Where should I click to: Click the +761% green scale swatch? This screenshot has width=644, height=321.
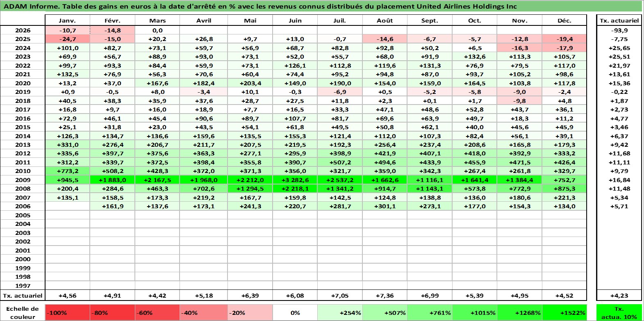point(430,313)
